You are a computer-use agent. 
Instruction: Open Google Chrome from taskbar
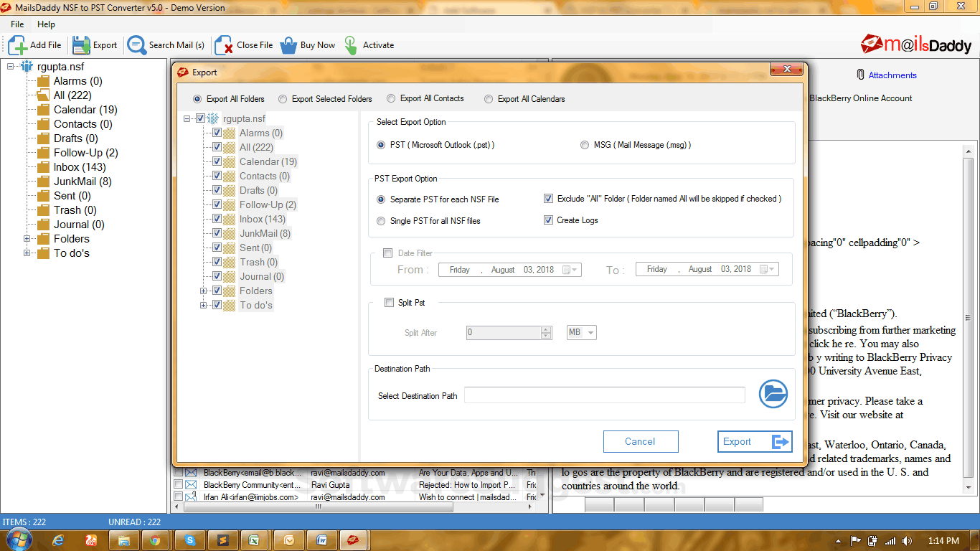coord(155,540)
